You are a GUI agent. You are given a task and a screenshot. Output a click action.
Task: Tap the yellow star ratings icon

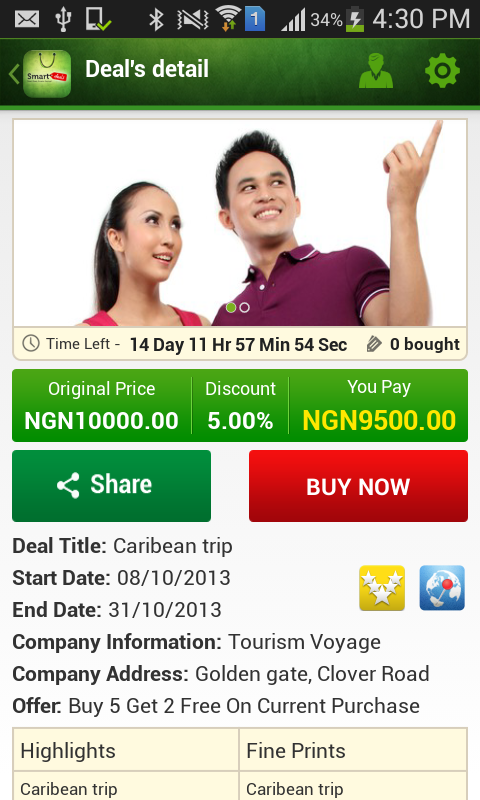coord(382,588)
